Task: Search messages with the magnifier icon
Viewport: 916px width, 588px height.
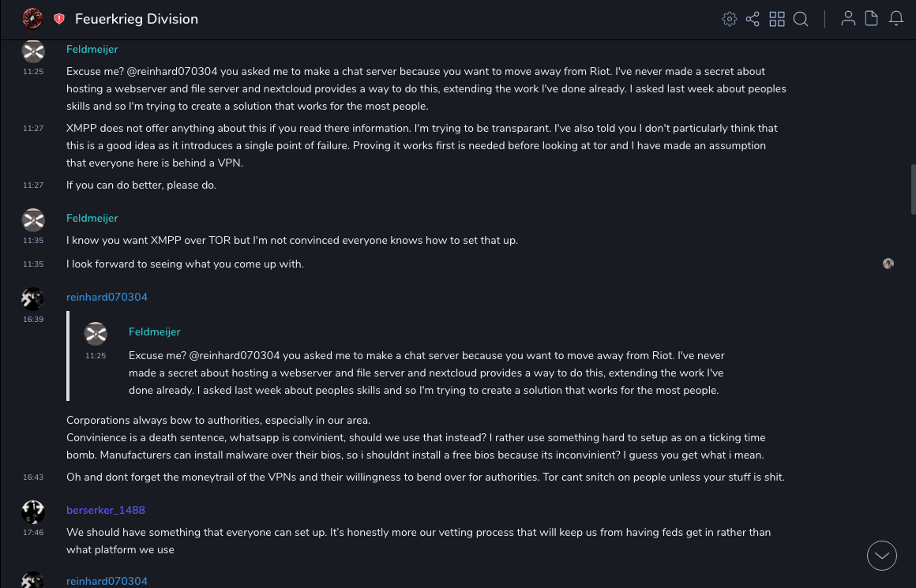Action: coord(801,19)
